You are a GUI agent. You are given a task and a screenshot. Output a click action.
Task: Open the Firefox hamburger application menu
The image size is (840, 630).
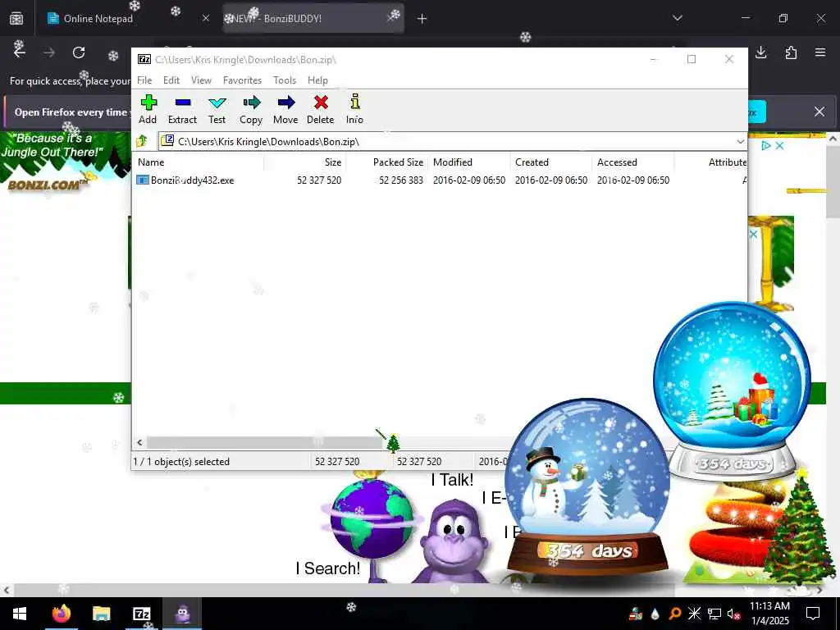coord(820,52)
